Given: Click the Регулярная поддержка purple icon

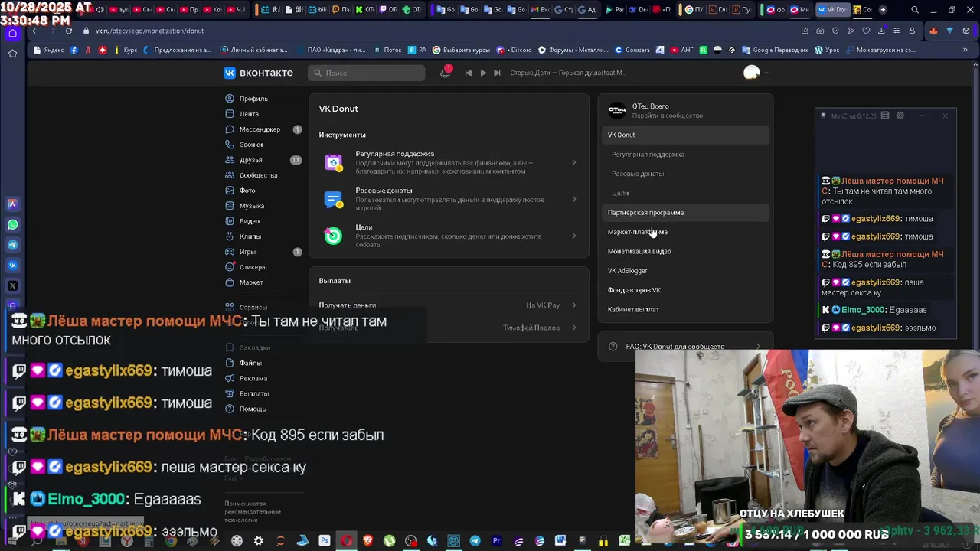Looking at the screenshot, I should (x=333, y=162).
